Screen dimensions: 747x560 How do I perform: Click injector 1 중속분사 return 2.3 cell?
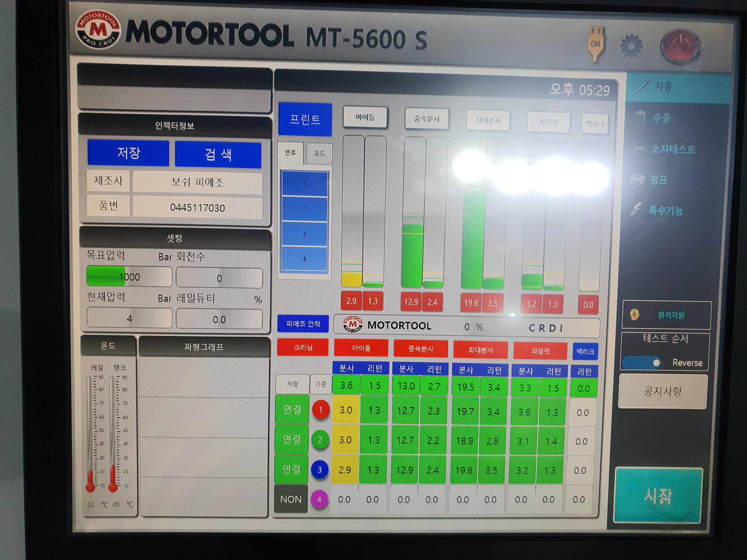tap(434, 411)
